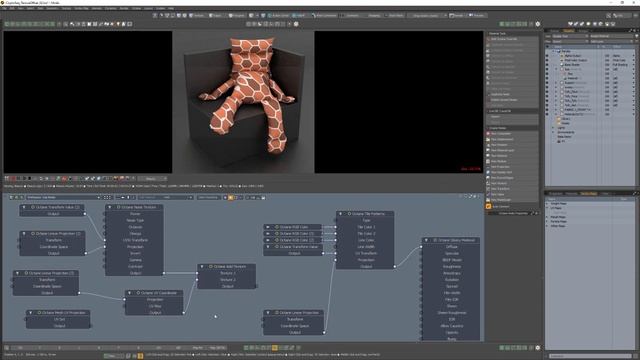
Task: Click the circle icon on Octane Transform Value (2) header
Action: pos(33,207)
